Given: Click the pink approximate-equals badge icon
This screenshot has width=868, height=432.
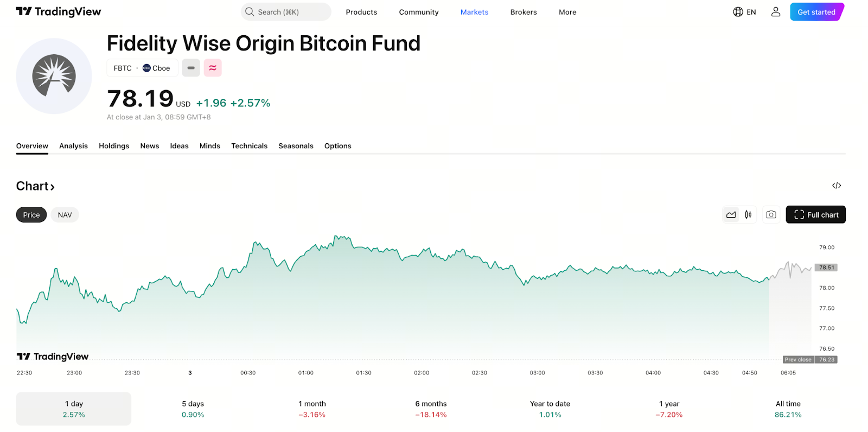Looking at the screenshot, I should (213, 68).
